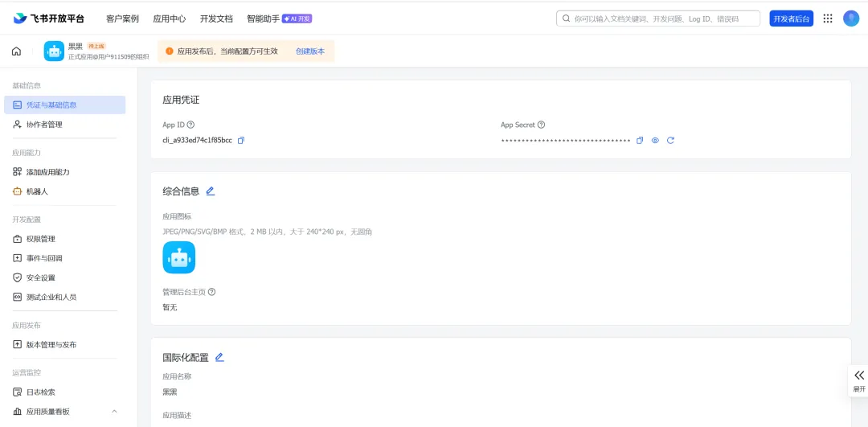Select App ID text cli_a933ed74c1f85bcc

pyautogui.click(x=197, y=141)
